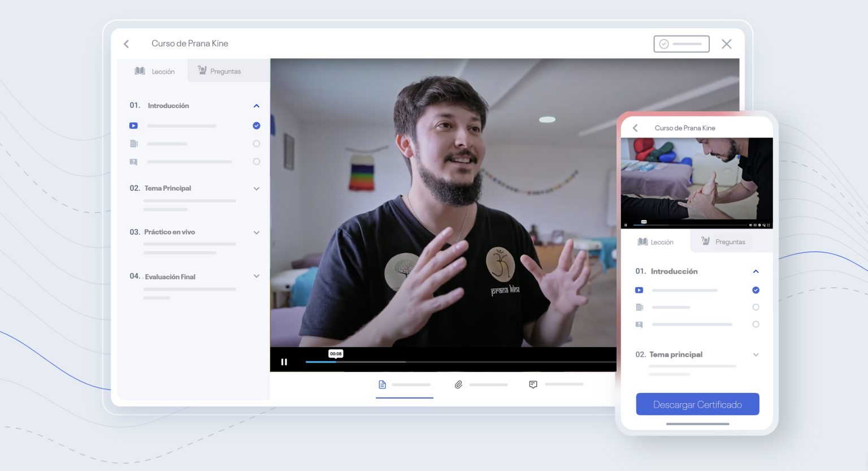Screen dimensions: 868x471
Task: Open the document notes tab below video
Action: 405,384
